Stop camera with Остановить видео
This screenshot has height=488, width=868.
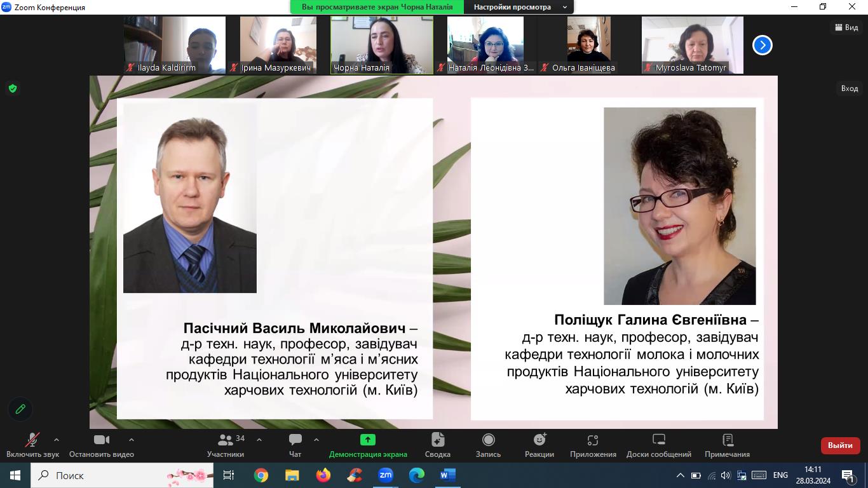[102, 440]
